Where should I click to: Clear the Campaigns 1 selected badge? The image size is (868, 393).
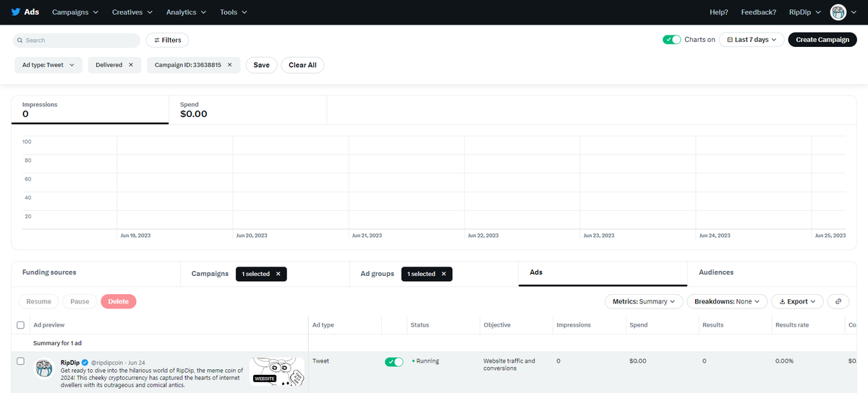pos(279,274)
